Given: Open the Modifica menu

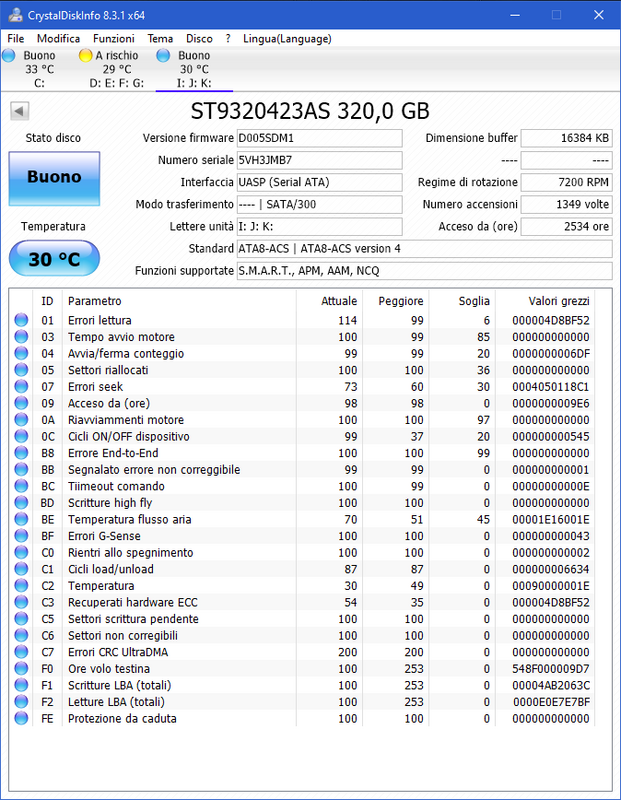Looking at the screenshot, I should point(58,38).
